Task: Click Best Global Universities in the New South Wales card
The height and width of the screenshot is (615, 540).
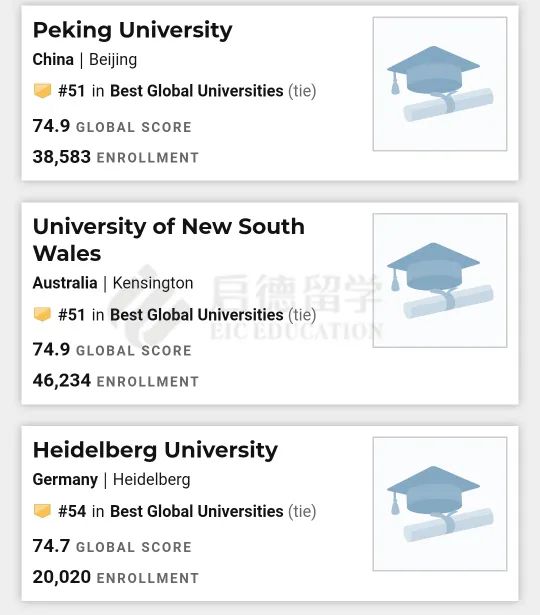Action: pyautogui.click(x=196, y=315)
